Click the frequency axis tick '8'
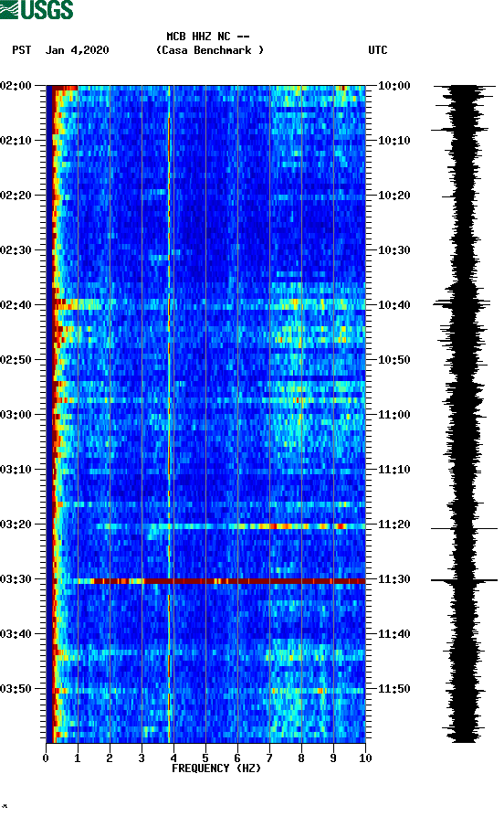 [301, 758]
